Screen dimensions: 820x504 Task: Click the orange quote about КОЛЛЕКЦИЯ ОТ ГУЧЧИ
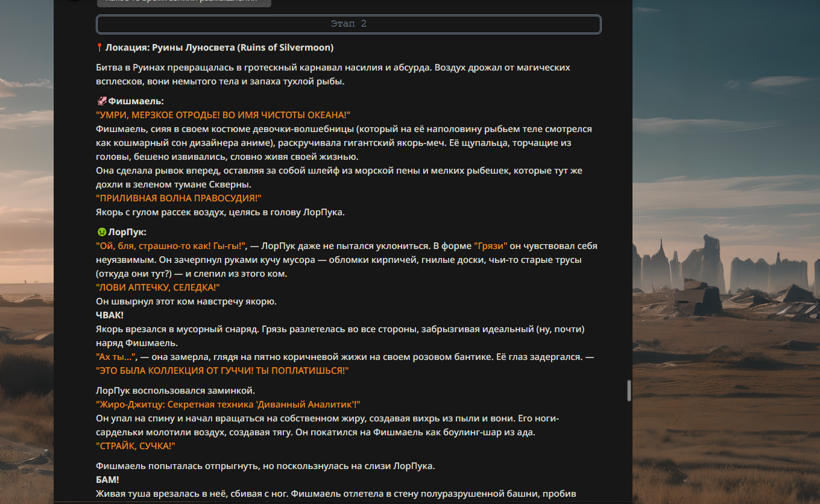pyautogui.click(x=222, y=371)
